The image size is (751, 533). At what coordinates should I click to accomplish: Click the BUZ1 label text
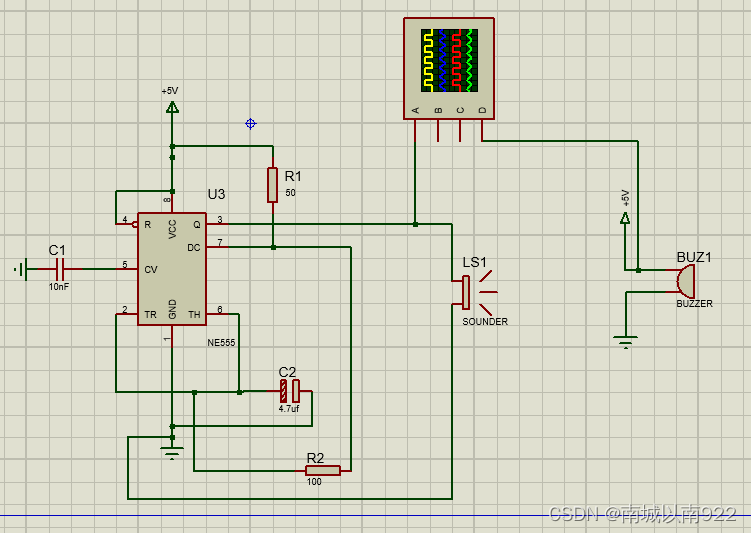pos(694,257)
